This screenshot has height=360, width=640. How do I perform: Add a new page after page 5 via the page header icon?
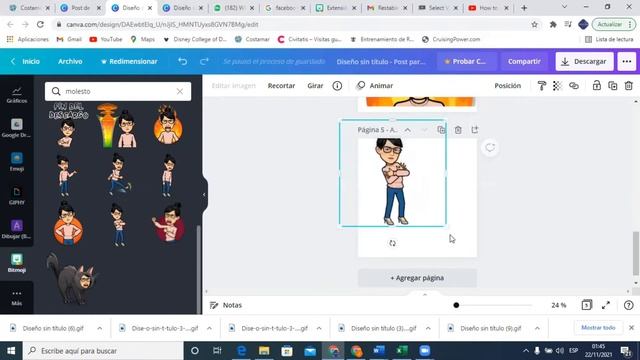pyautogui.click(x=475, y=130)
